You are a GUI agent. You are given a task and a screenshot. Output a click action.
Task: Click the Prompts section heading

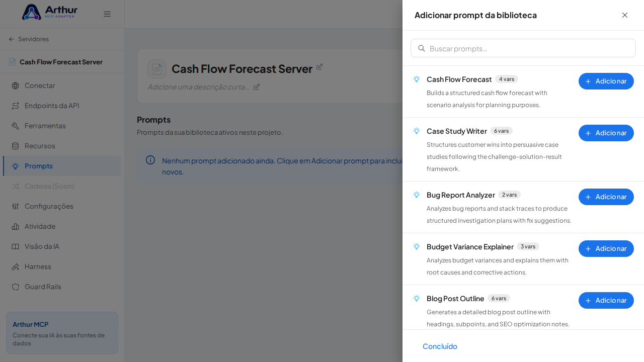(154, 119)
